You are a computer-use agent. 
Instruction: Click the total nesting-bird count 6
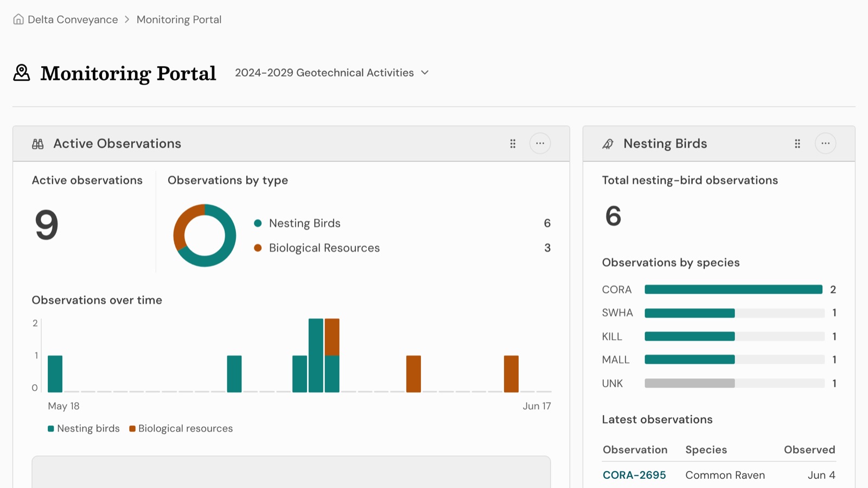(x=613, y=216)
